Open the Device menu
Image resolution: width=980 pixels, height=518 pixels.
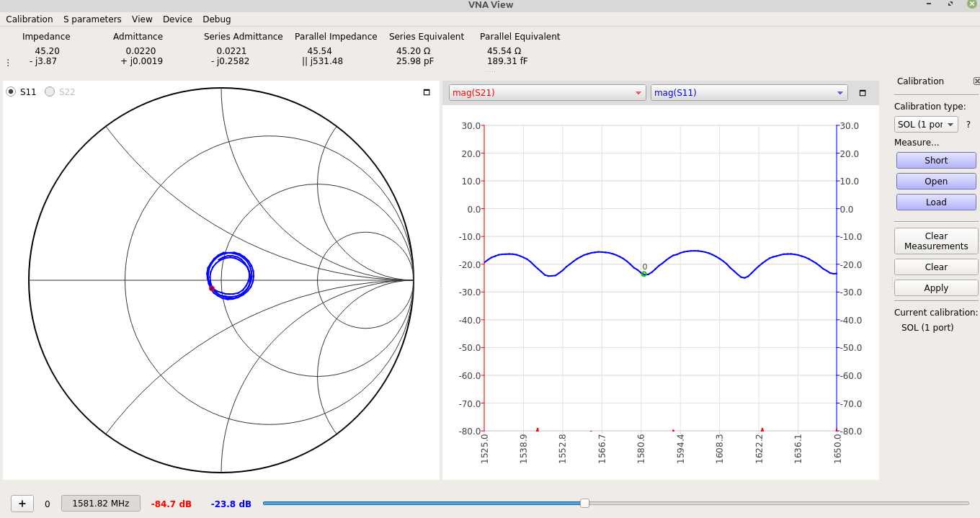point(177,19)
